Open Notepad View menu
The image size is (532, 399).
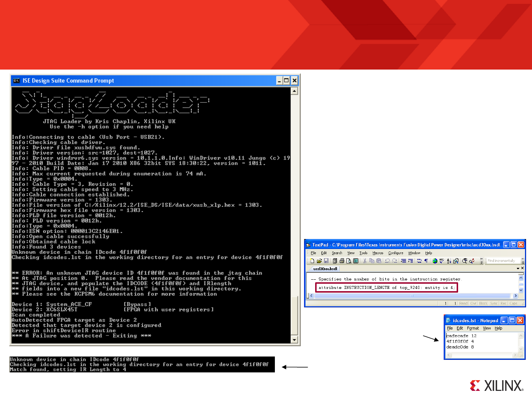click(487, 328)
